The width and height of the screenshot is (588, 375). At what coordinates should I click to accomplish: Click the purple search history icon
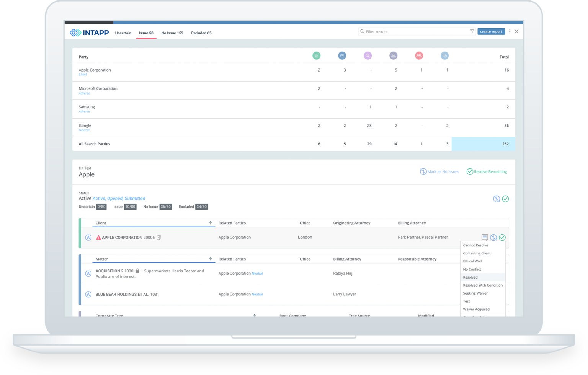(367, 56)
